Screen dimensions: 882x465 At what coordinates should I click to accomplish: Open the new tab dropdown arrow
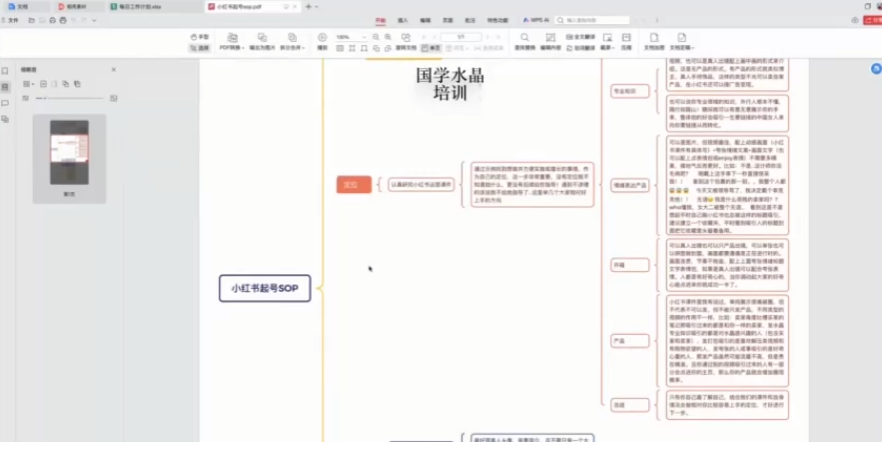click(x=317, y=7)
